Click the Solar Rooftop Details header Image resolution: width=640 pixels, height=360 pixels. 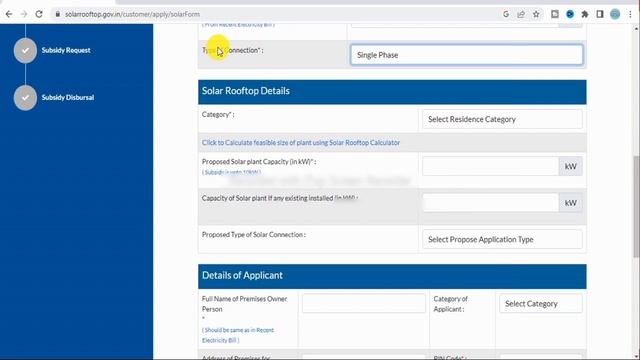tap(392, 91)
